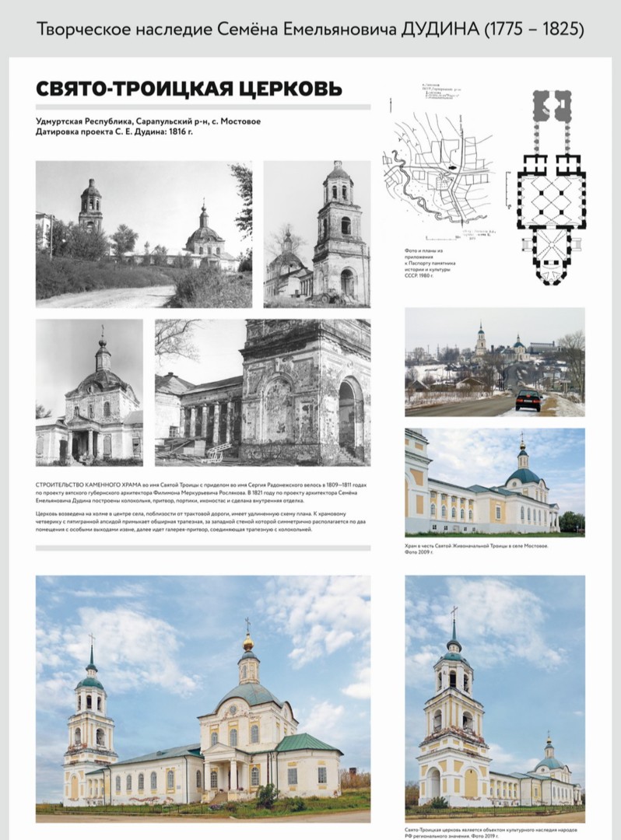The width and height of the screenshot is (621, 840).
Task: Select the poster title about Дудин's creative heritage
Action: [x=310, y=30]
